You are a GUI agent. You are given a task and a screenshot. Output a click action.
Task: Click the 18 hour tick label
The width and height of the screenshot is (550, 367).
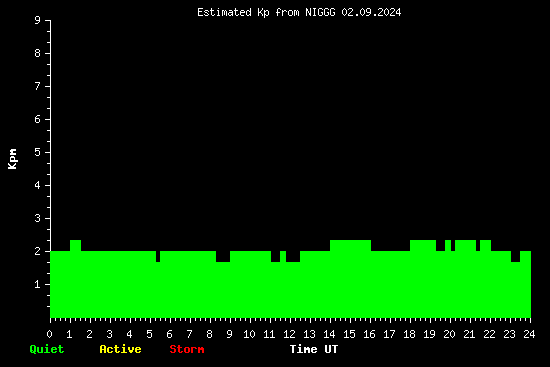point(409,334)
